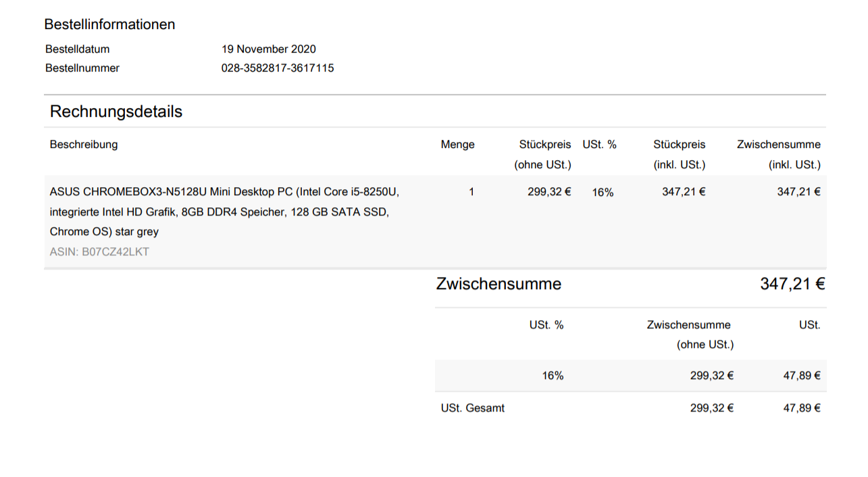Click the large bold 347,21 € total

(x=792, y=284)
